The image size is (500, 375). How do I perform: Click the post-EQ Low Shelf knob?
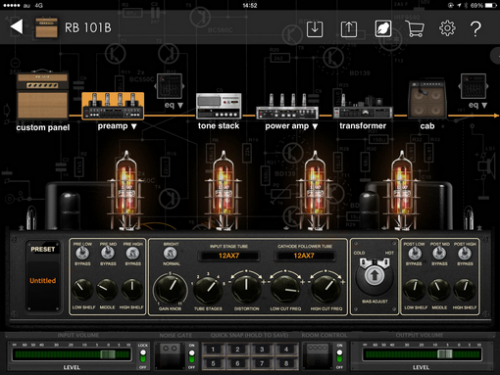(x=414, y=289)
